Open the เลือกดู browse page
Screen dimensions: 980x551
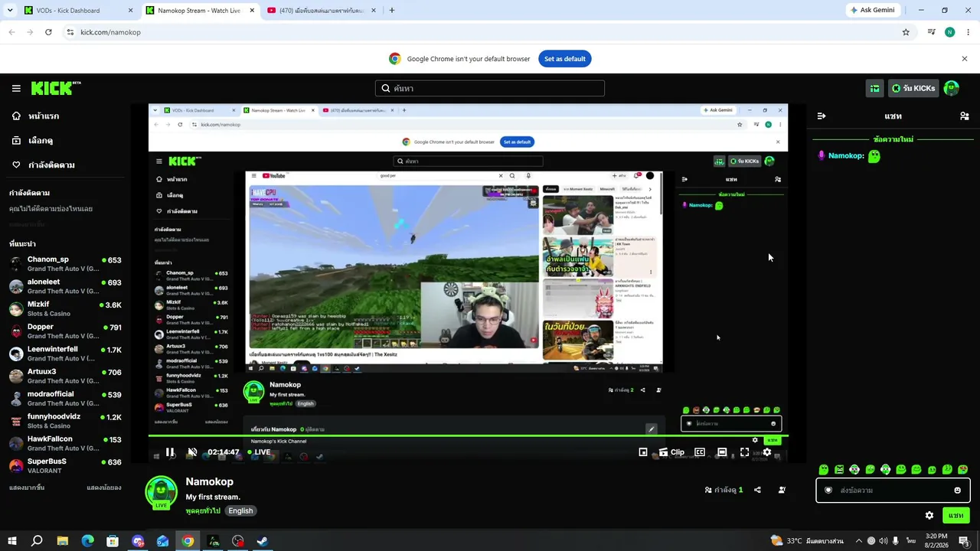pos(32,141)
